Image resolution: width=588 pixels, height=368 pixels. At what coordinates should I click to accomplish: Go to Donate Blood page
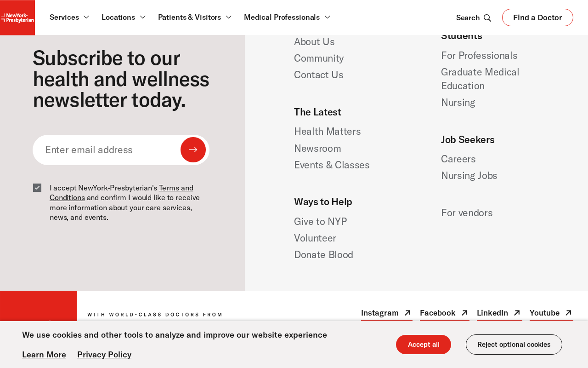click(x=323, y=255)
